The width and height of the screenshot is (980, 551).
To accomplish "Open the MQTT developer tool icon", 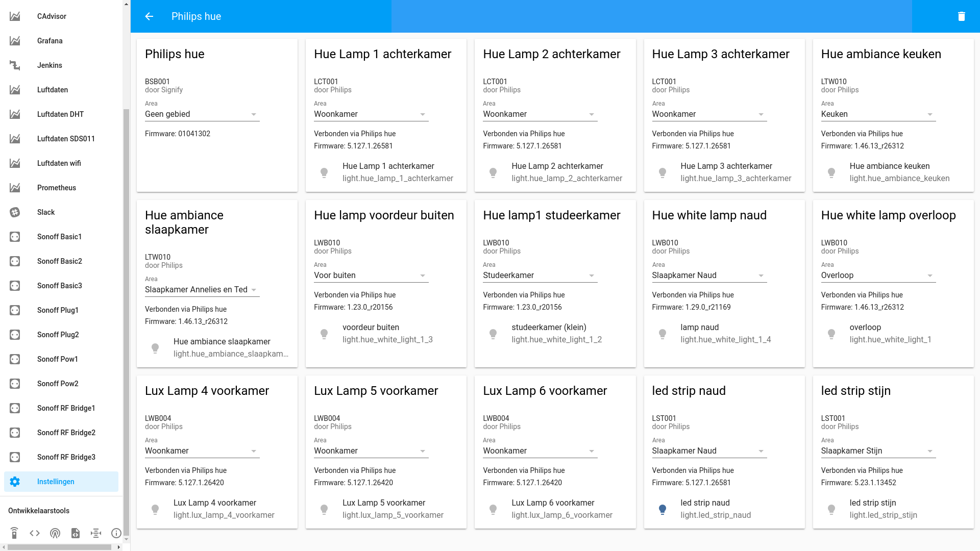I will (x=96, y=533).
